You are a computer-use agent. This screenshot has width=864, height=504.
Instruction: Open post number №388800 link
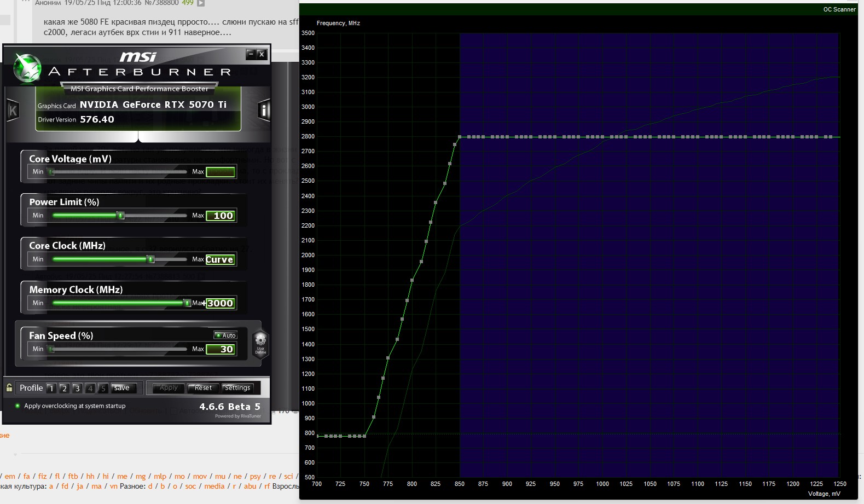coord(162,3)
